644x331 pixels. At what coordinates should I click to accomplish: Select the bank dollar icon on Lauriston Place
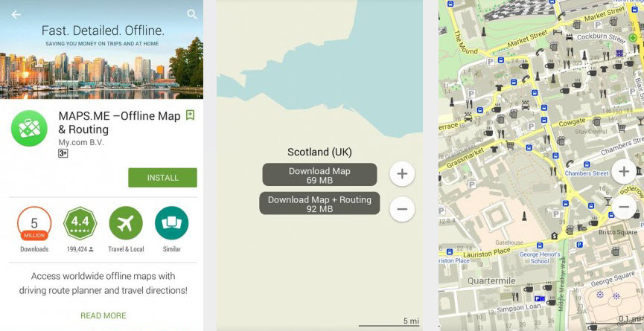pos(554,236)
